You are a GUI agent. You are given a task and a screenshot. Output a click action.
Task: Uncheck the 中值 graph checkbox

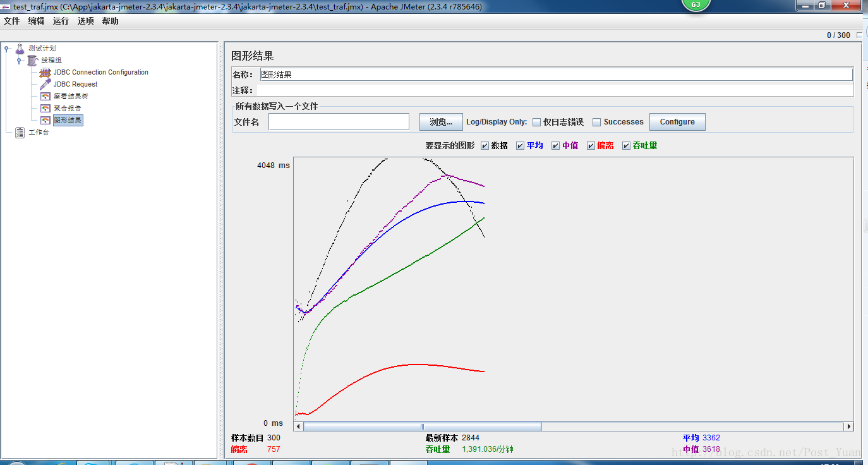[x=555, y=145]
